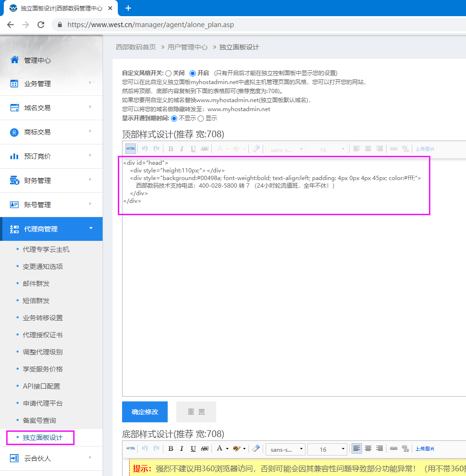Click the eraser icon in the 底部样式设计 toolbar
This screenshot has height=476, width=466.
coord(256,448)
